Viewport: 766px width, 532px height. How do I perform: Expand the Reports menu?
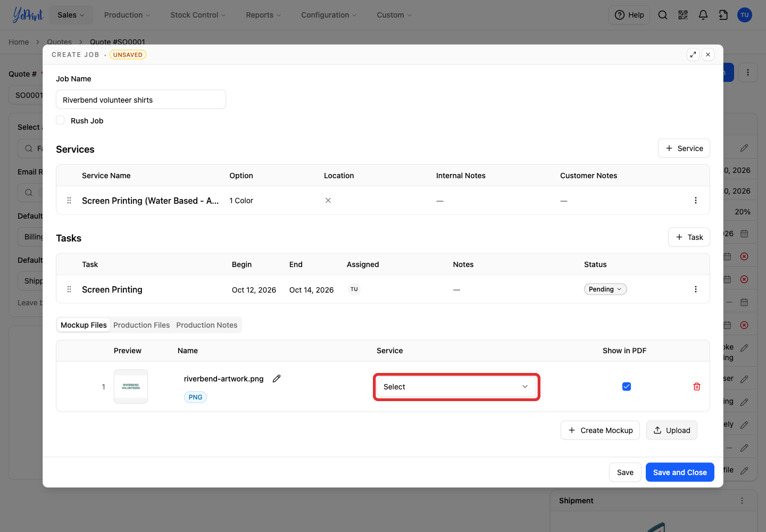coord(263,15)
